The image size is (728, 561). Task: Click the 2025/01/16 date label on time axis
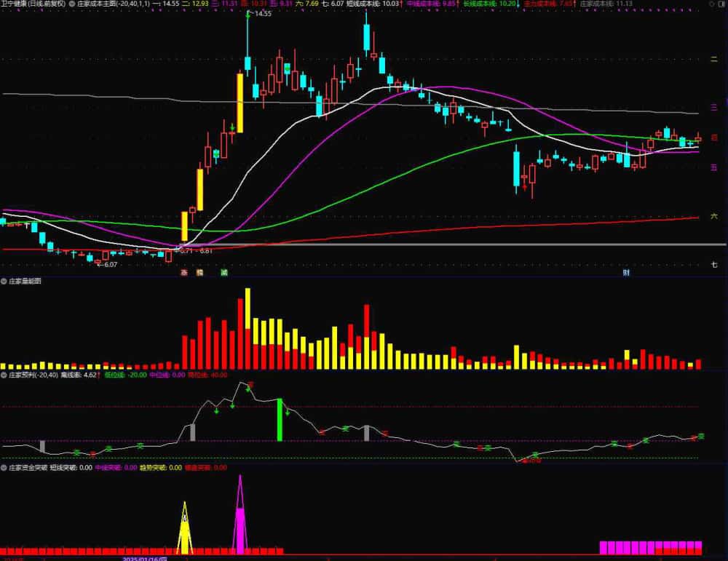click(145, 559)
